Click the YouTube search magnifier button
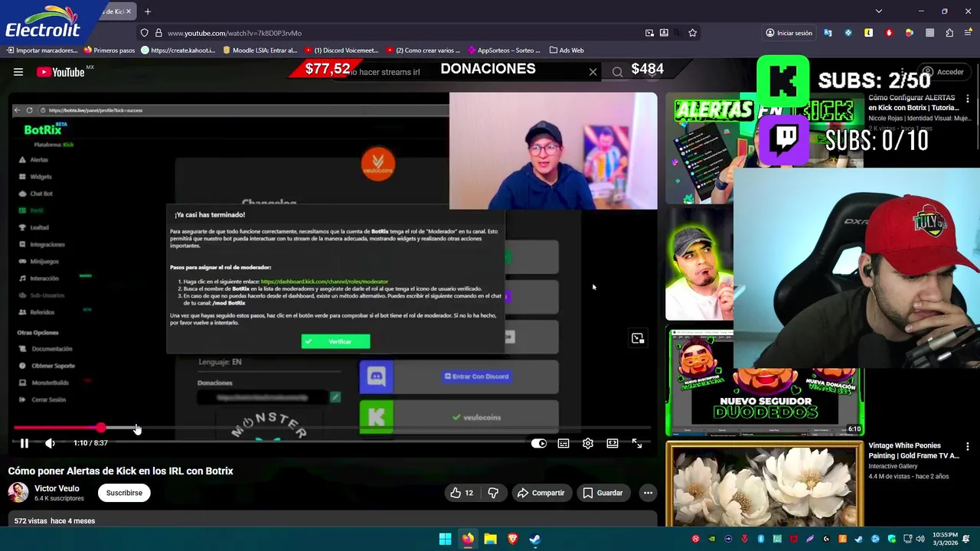 tap(617, 72)
